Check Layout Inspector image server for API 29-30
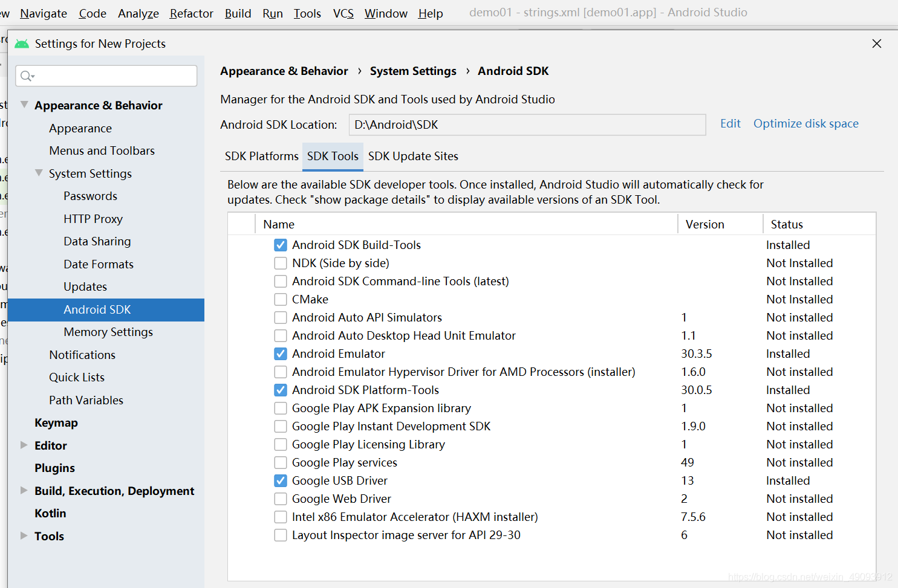Screen dimensions: 898x588 pyautogui.click(x=281, y=535)
